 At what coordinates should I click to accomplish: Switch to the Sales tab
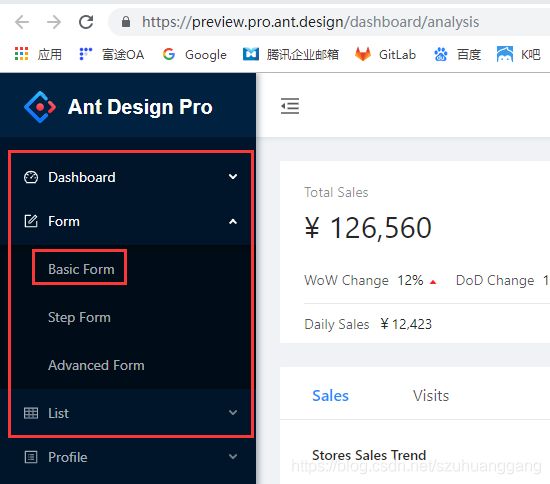pos(330,396)
